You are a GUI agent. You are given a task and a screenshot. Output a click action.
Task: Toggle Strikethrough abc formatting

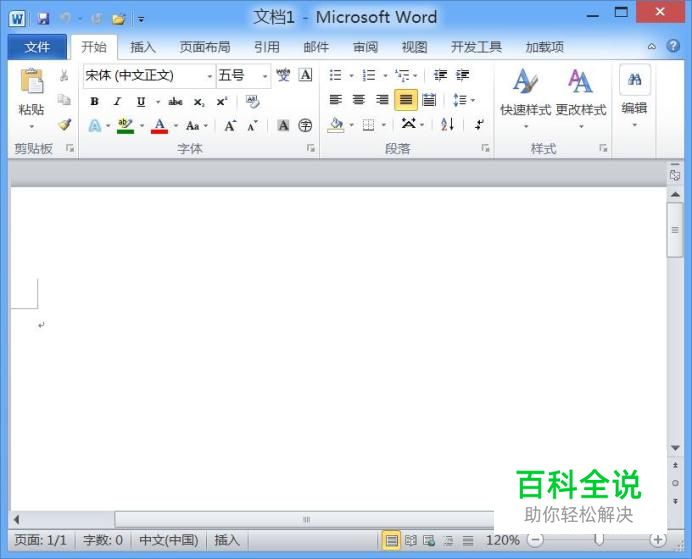[x=175, y=102]
